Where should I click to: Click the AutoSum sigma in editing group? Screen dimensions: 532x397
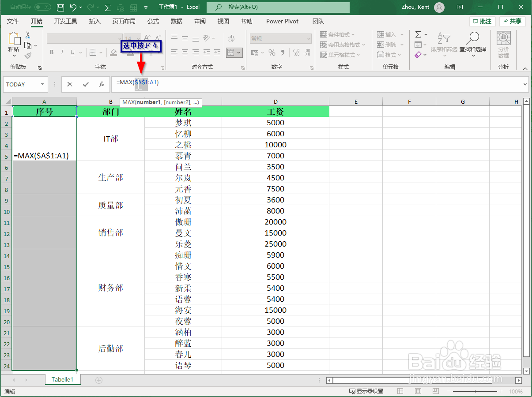[x=418, y=34]
